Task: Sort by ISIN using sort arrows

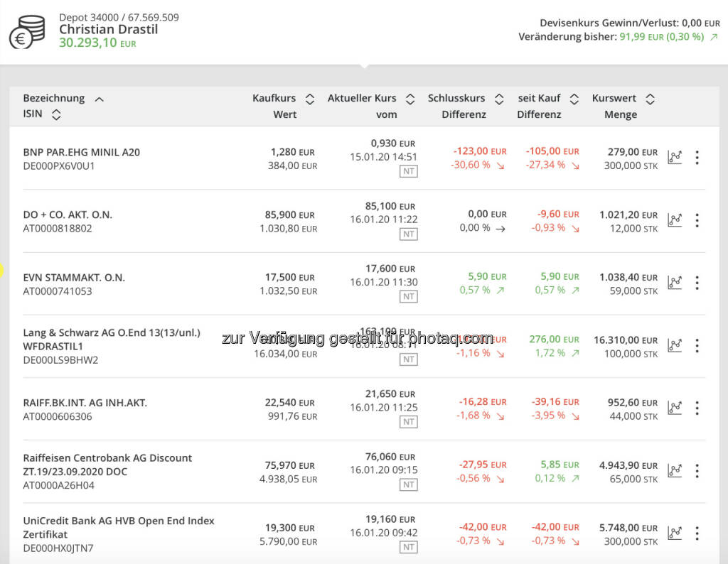Action: (x=56, y=114)
